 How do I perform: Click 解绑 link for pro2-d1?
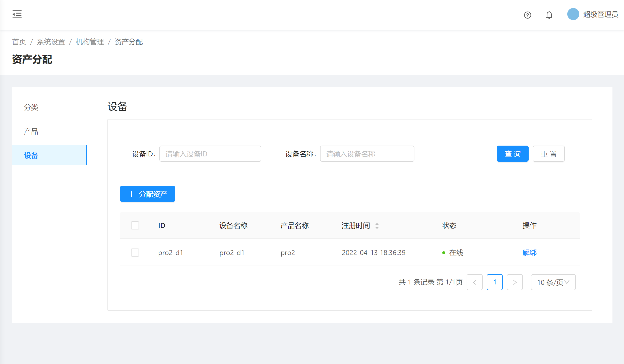530,253
